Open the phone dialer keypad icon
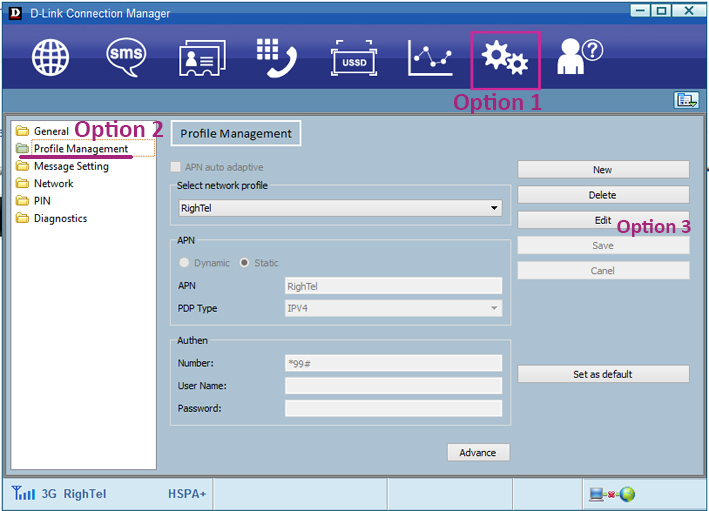Screen dimensions: 709x511 click(277, 59)
